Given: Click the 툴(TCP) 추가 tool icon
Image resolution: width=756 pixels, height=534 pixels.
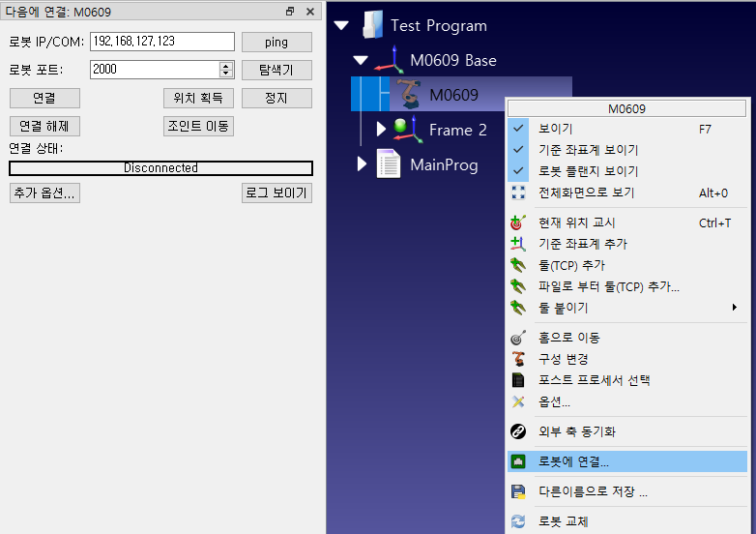Looking at the screenshot, I should pos(518,265).
